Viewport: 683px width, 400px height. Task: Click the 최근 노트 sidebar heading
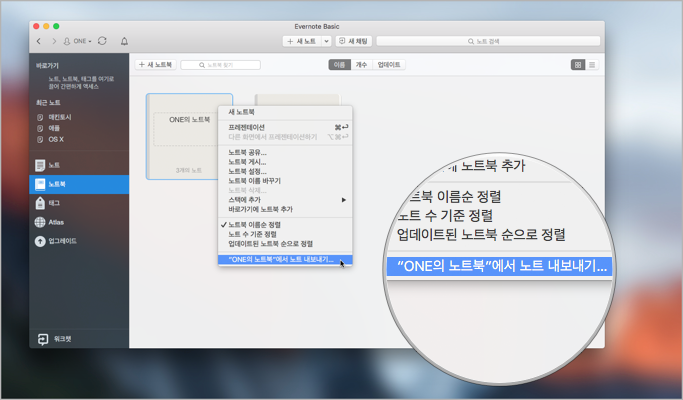pos(48,102)
